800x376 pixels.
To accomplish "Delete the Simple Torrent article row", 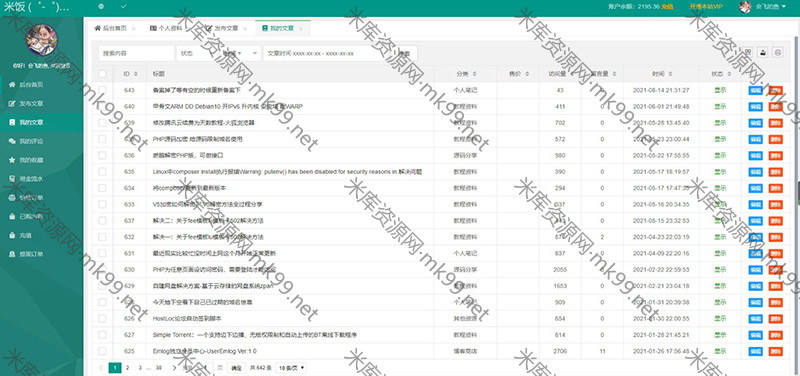I will [x=776, y=335].
